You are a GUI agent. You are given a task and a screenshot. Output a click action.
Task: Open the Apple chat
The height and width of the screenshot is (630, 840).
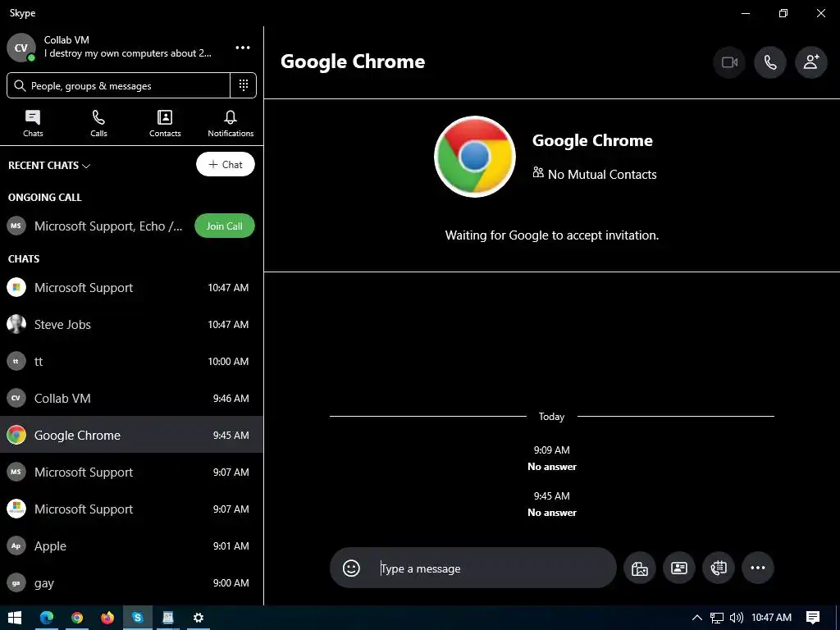click(x=131, y=546)
